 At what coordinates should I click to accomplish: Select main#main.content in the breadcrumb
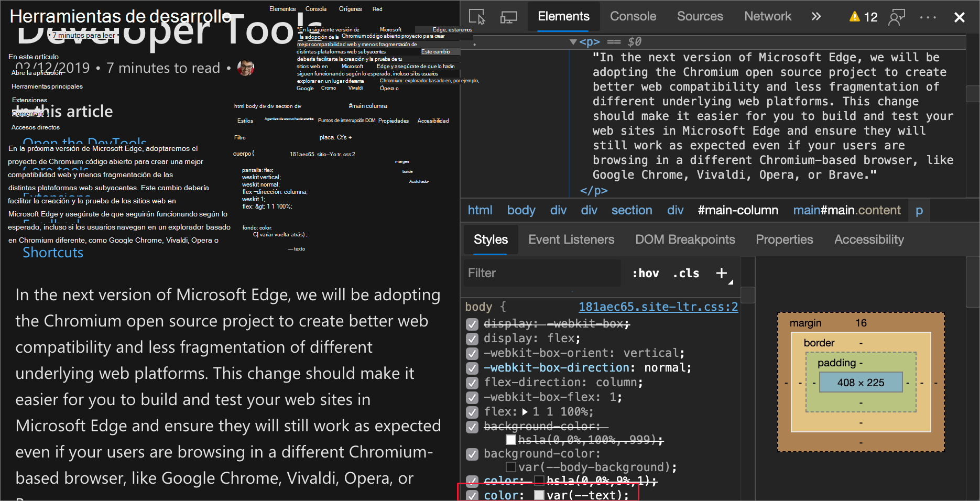[846, 210]
